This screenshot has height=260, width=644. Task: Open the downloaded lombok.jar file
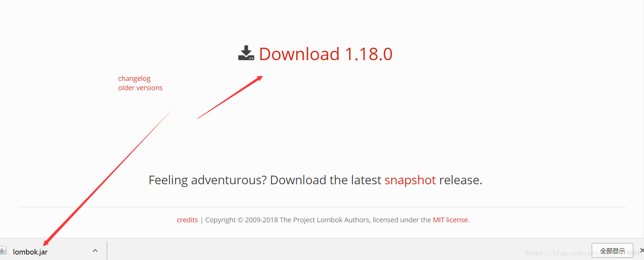[x=30, y=252]
